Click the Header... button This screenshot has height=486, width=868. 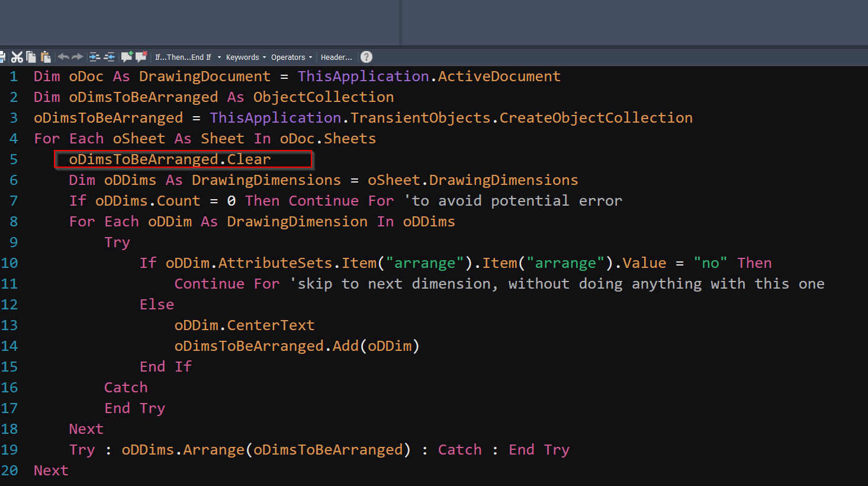point(336,57)
